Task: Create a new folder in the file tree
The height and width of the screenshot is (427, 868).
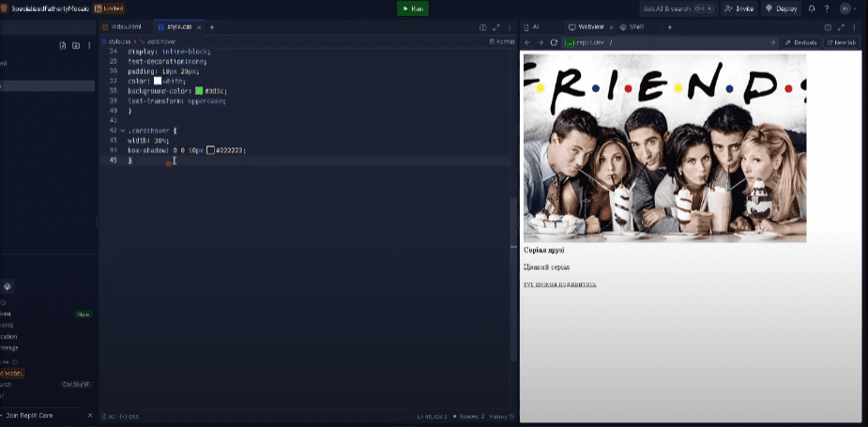Action: click(76, 45)
